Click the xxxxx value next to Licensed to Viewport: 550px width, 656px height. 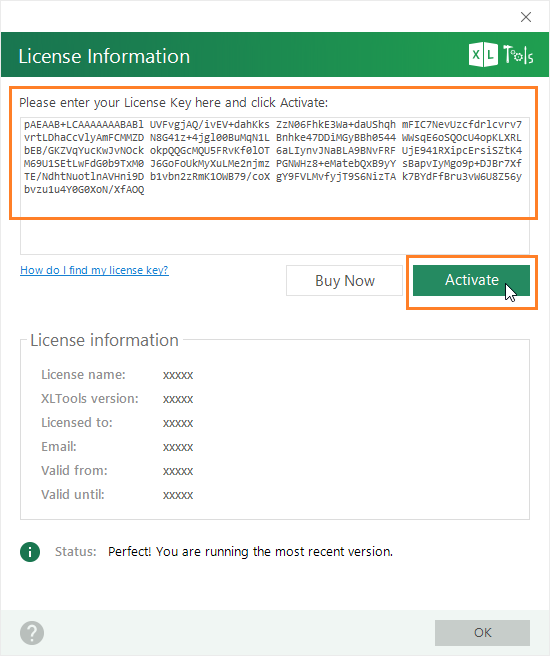178,423
